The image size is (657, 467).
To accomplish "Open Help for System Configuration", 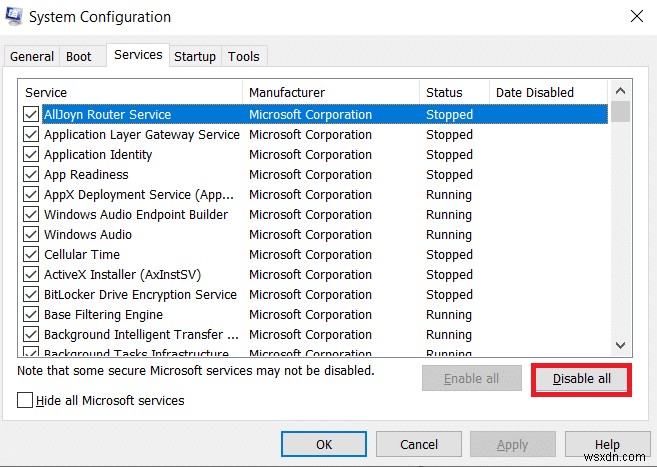I will coord(607,444).
